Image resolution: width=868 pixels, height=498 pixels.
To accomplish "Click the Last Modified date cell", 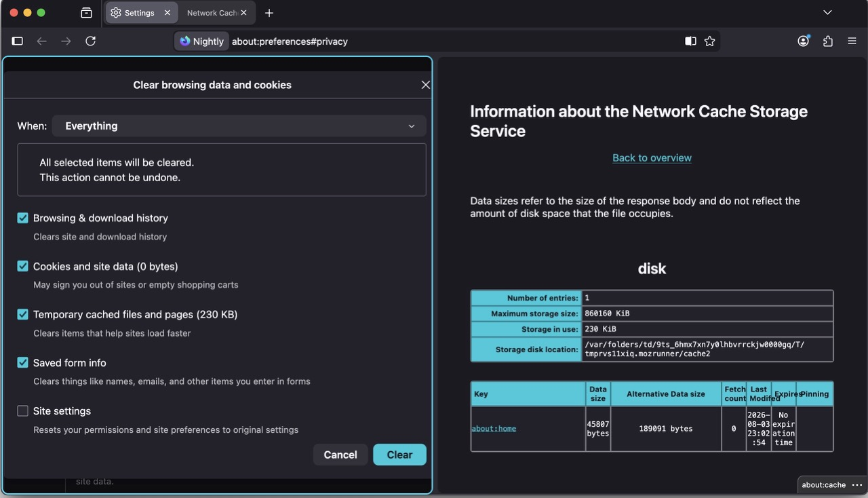I will pyautogui.click(x=759, y=429).
